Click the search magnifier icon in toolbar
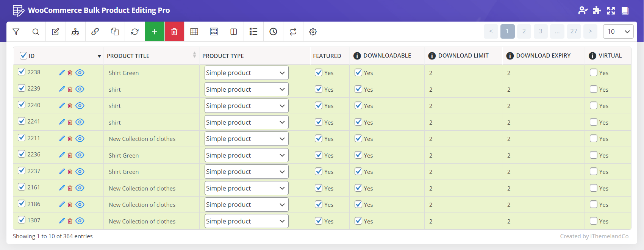Screen dimensions: 644x250 coord(36,32)
